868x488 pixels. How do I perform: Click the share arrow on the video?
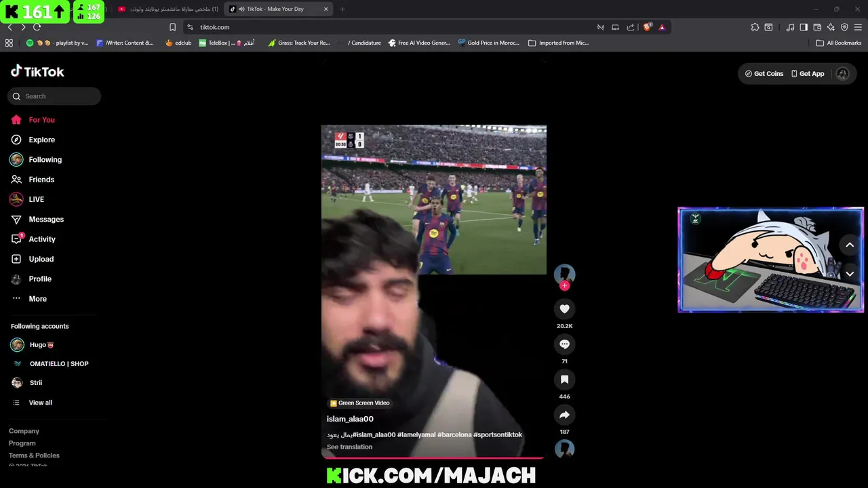tap(564, 415)
